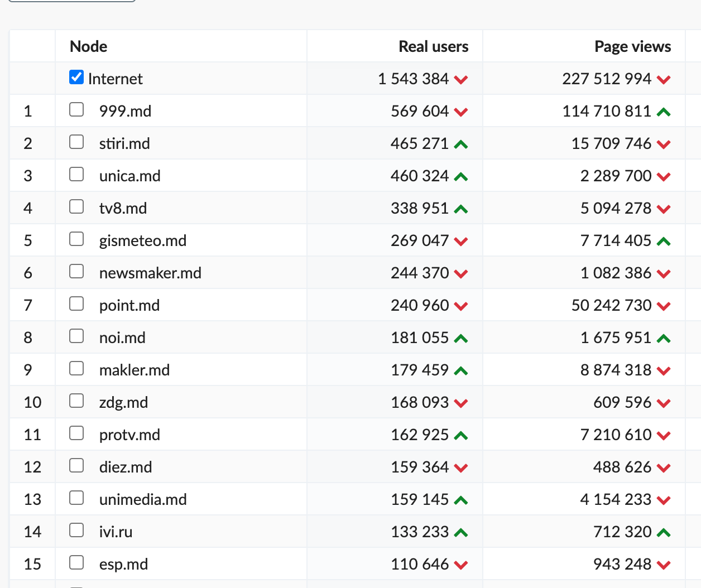Click green up arrow next to 181 055
701x588 pixels.
point(461,339)
